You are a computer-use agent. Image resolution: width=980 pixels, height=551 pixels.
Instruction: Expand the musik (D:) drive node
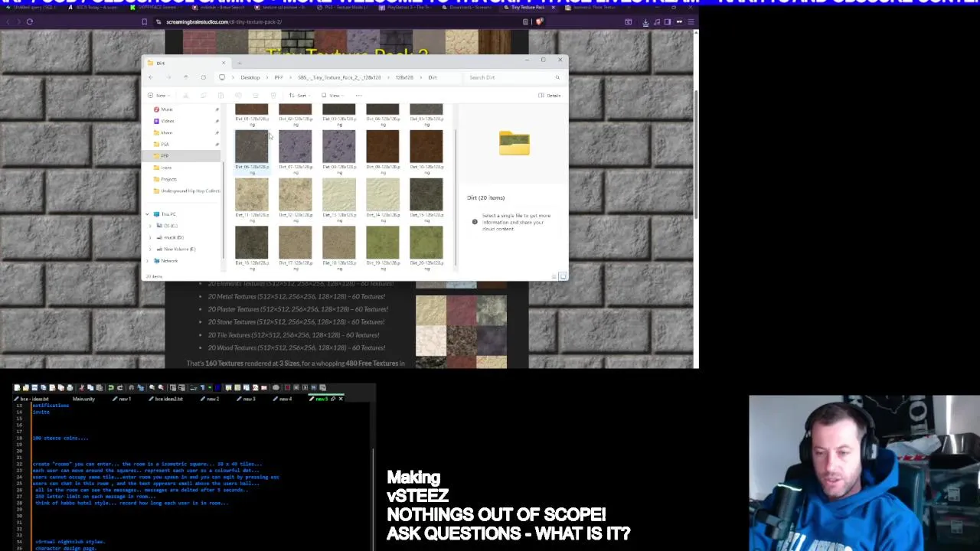coord(151,237)
